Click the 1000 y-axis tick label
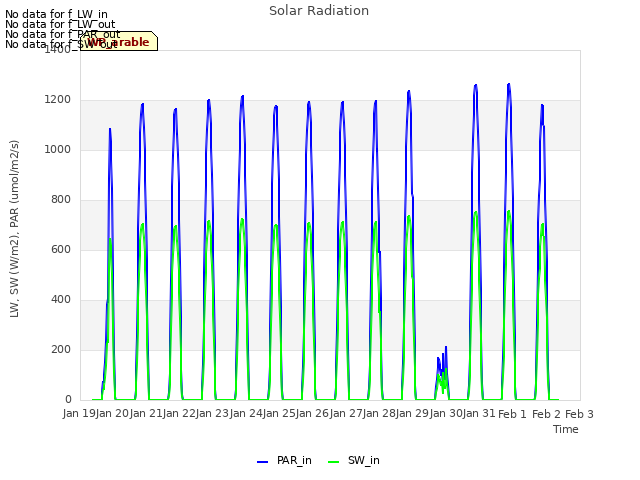The width and height of the screenshot is (640, 480). pyautogui.click(x=58, y=150)
